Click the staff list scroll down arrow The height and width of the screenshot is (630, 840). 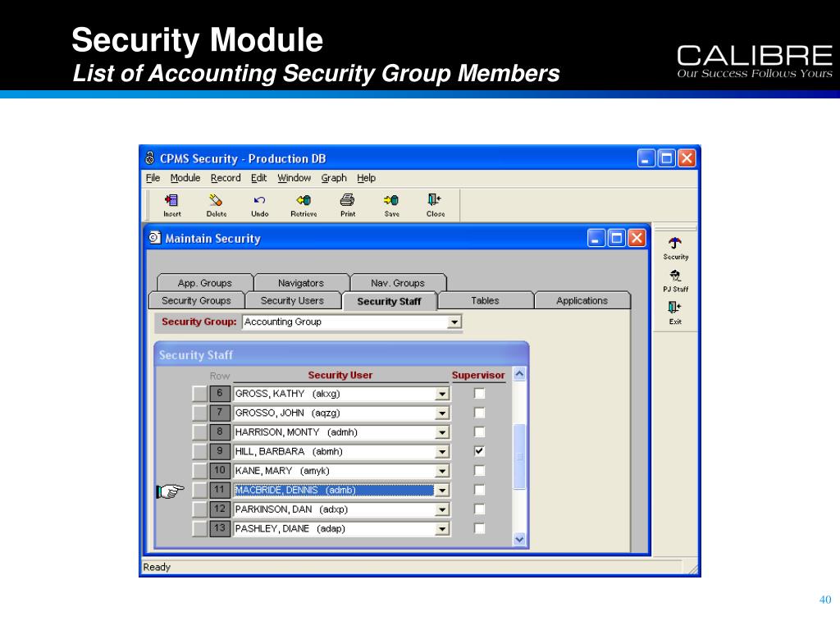point(519,539)
